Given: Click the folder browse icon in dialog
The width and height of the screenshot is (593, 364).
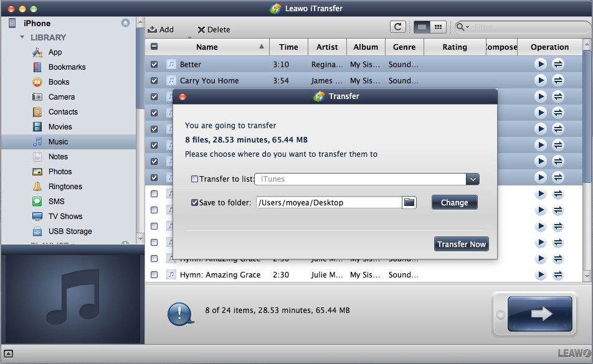Looking at the screenshot, I should 409,202.
